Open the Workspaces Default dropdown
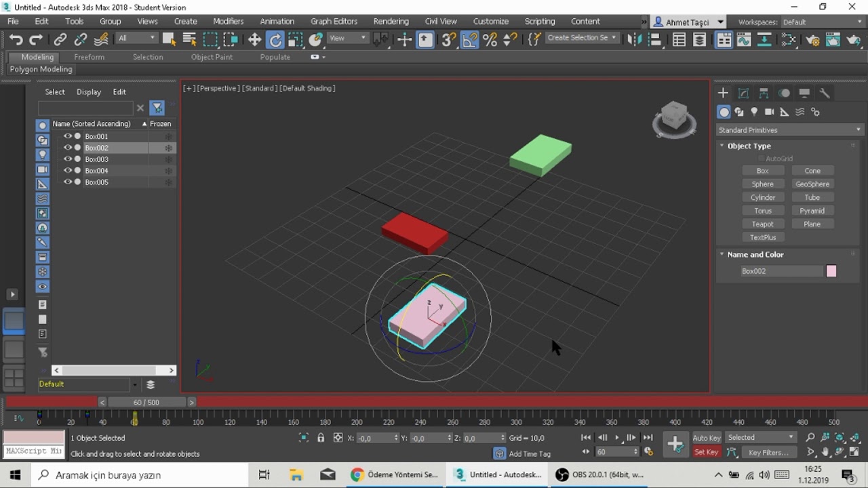 pos(821,22)
